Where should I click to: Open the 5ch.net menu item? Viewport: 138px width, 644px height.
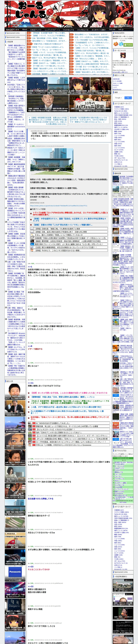[x=112, y=30]
